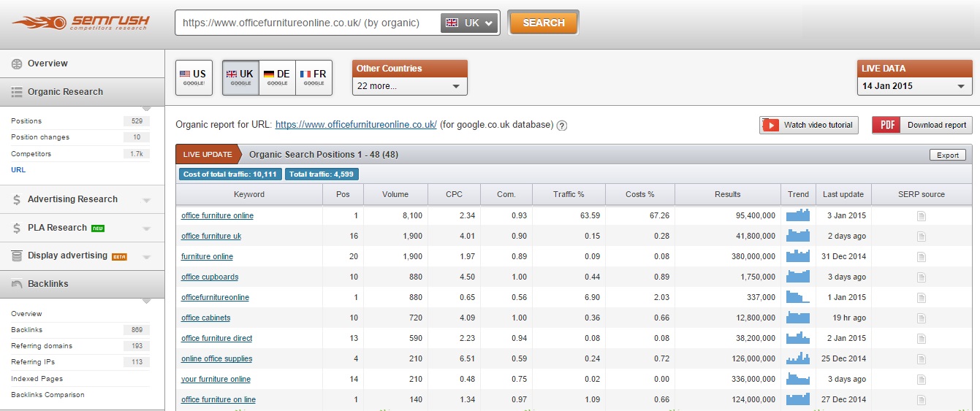Expand the Display advertising section arrow
Screen dimensions: 980x411
(147, 257)
